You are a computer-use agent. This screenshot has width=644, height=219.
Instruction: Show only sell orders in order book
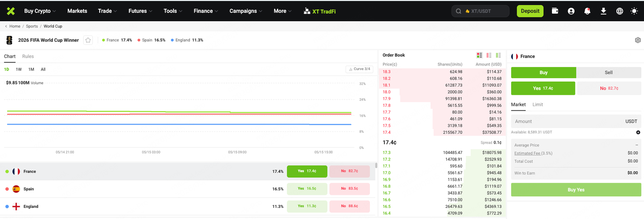click(x=489, y=55)
